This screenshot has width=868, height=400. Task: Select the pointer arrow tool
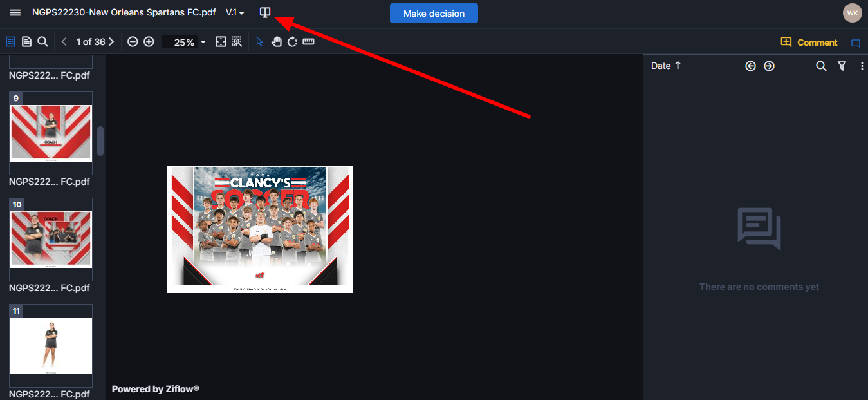(x=260, y=42)
